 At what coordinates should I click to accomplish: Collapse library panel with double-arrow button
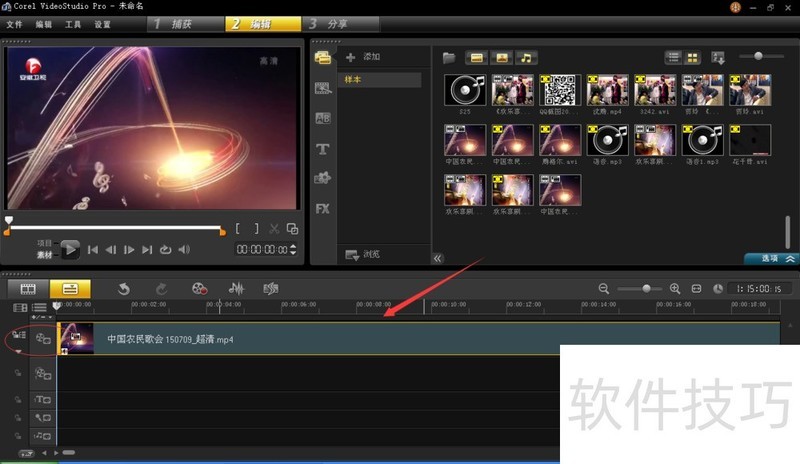[x=437, y=258]
